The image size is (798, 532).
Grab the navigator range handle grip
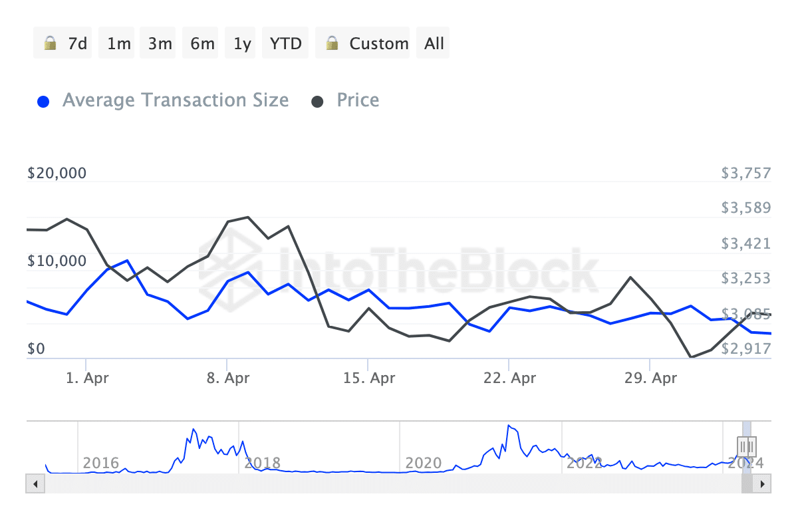[747, 446]
